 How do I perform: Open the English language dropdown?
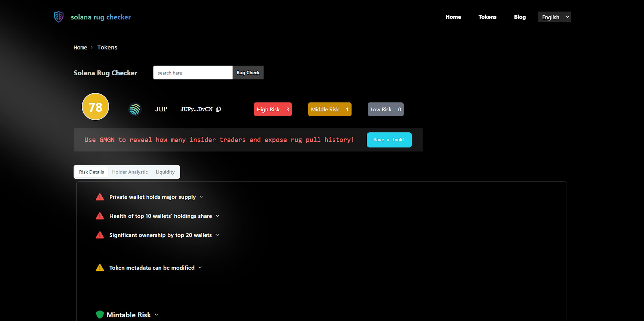pyautogui.click(x=554, y=17)
